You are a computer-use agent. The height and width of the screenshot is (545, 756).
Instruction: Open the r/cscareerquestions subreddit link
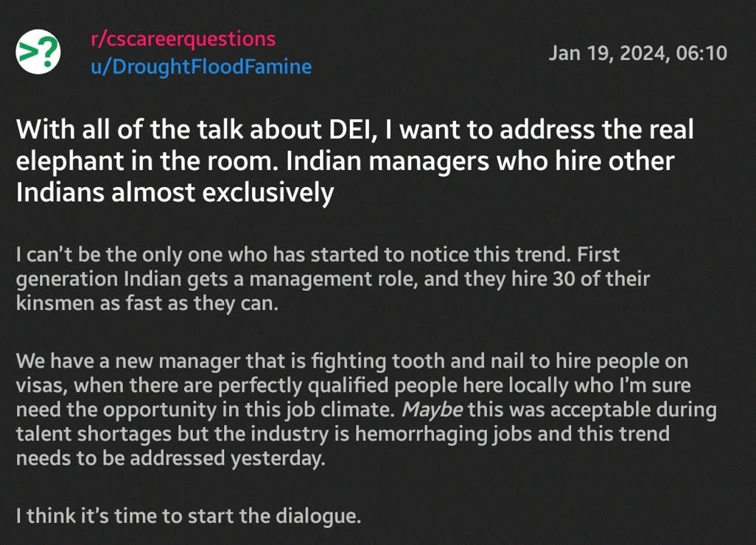pos(183,38)
